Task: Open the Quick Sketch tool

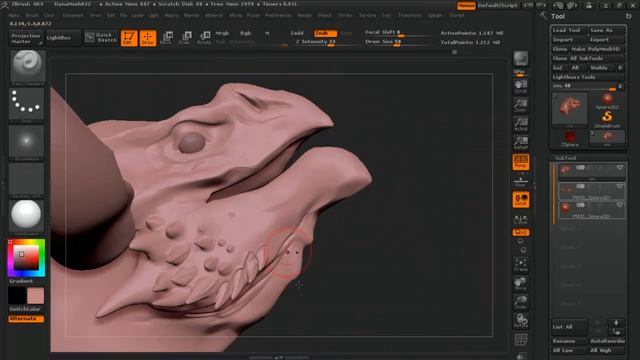Action: pos(102,38)
